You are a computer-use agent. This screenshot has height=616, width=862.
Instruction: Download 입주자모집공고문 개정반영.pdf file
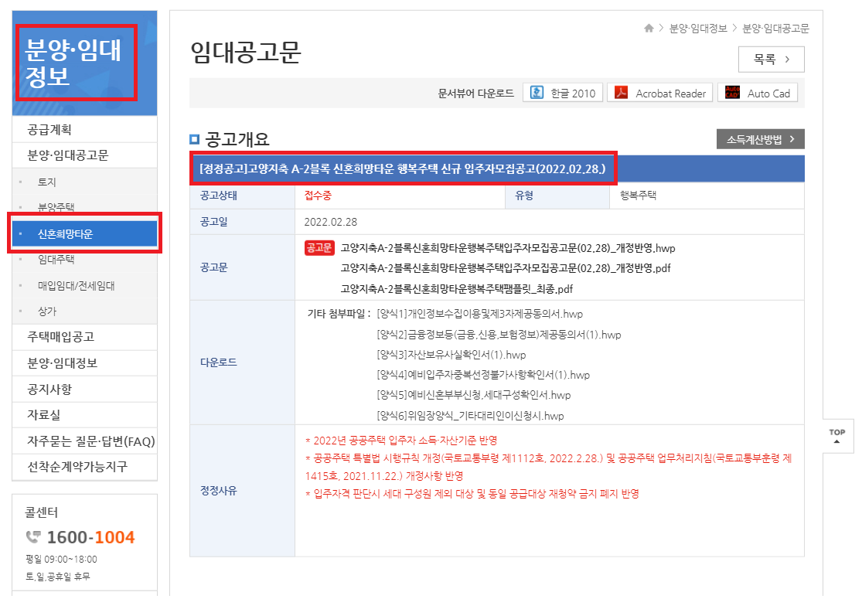point(505,268)
